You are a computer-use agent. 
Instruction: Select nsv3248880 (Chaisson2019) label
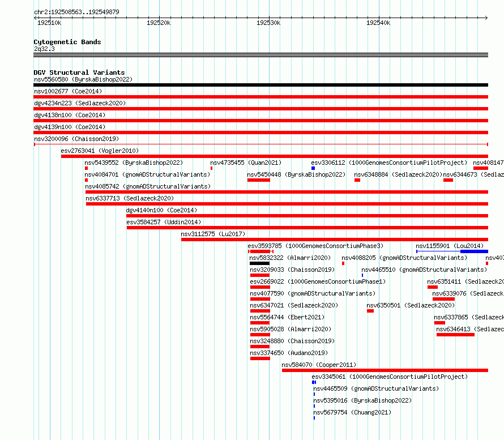(292, 341)
